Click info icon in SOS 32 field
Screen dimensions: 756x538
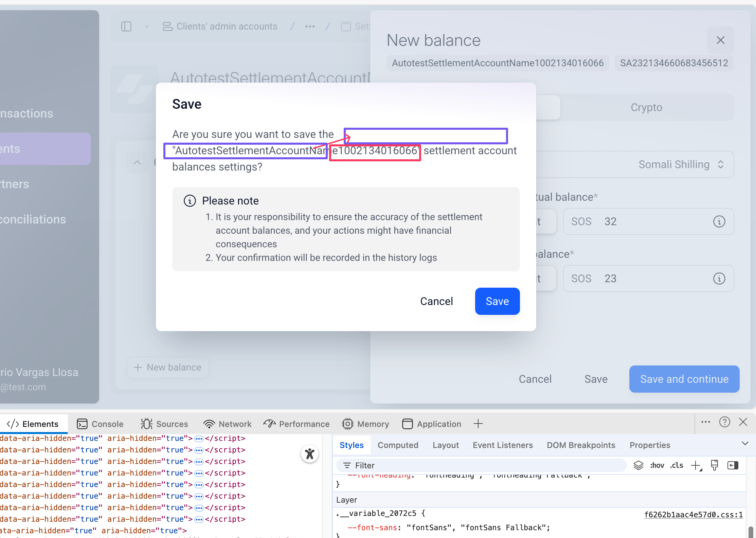pos(719,221)
